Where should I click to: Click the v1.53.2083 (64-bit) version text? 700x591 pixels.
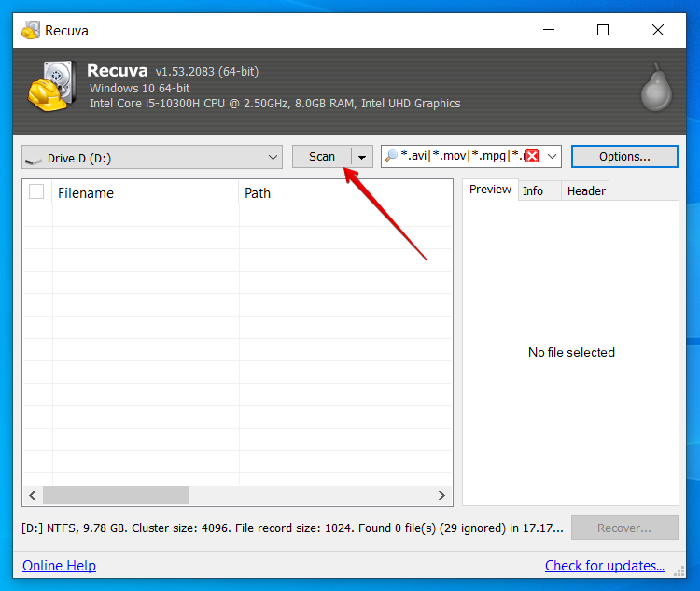pos(206,72)
